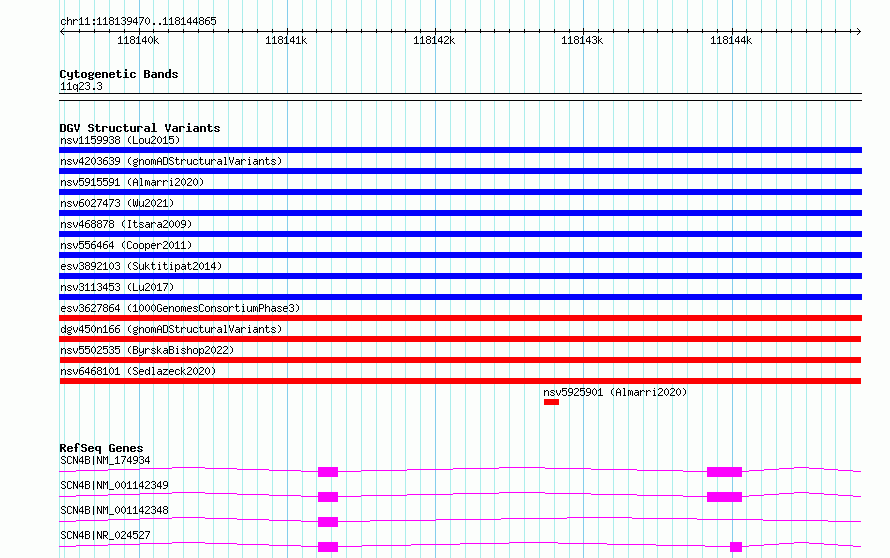Click the Cytogenetic Bands track title
The height and width of the screenshot is (558, 890).
[119, 74]
